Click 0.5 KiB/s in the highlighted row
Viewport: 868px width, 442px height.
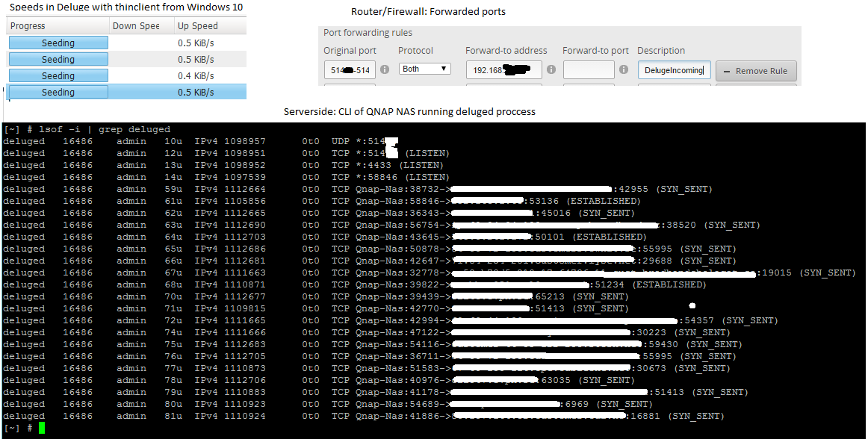196,93
